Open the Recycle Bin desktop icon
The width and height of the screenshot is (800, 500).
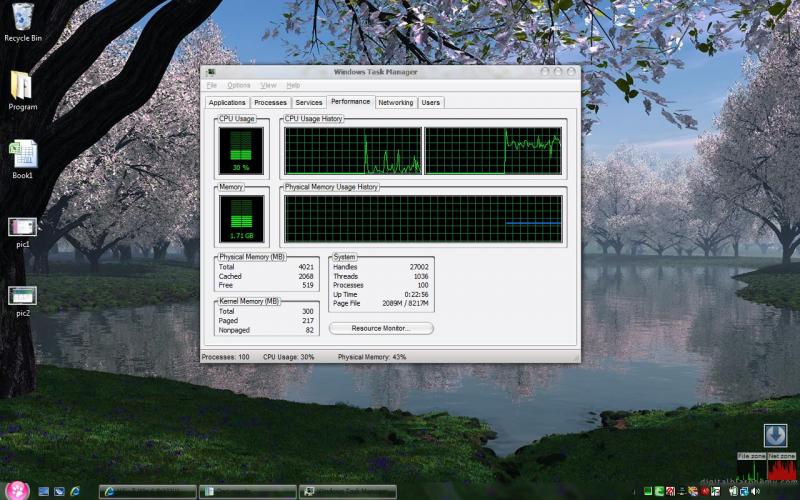click(x=22, y=18)
